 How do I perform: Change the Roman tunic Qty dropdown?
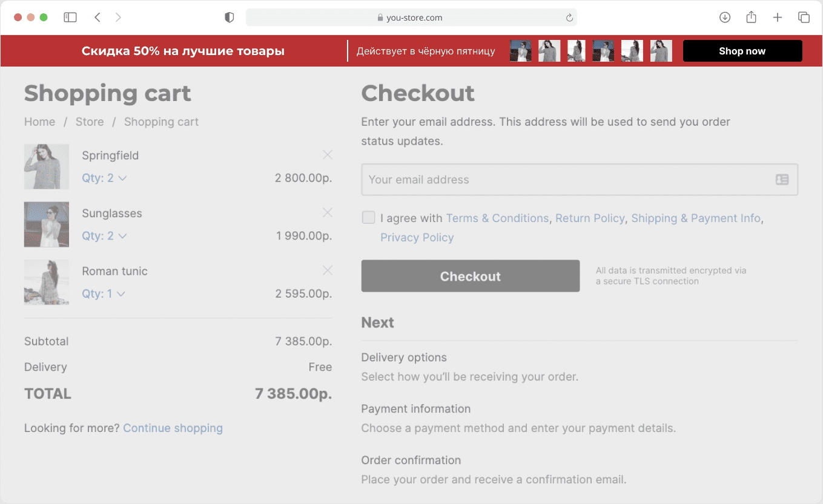click(104, 293)
